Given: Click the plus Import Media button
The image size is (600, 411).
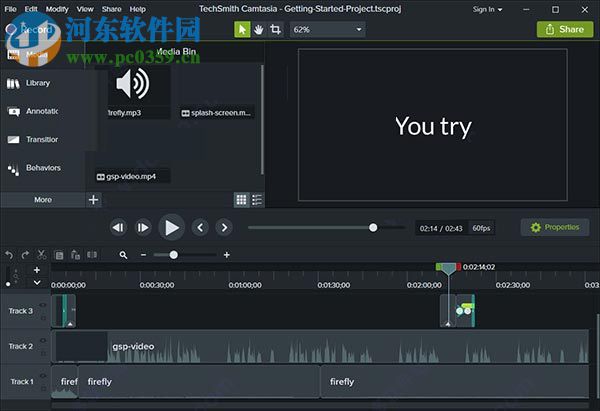Looking at the screenshot, I should (93, 199).
